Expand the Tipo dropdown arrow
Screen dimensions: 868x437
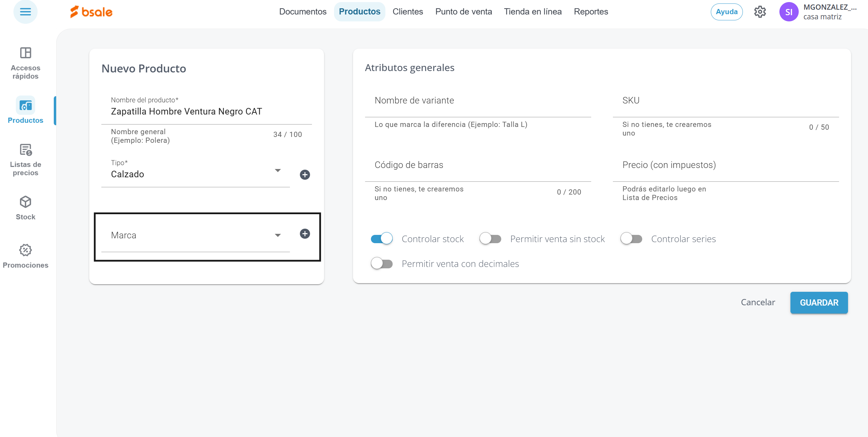tap(277, 171)
